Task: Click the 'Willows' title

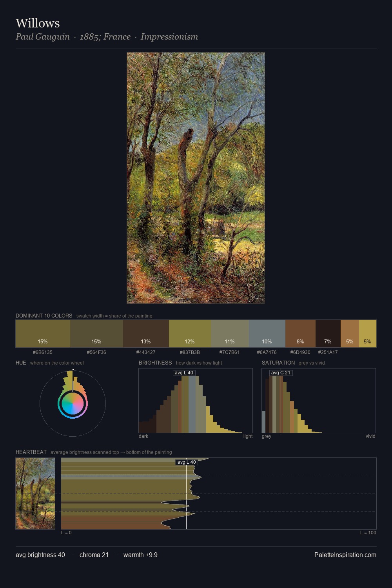Action: 38,23
